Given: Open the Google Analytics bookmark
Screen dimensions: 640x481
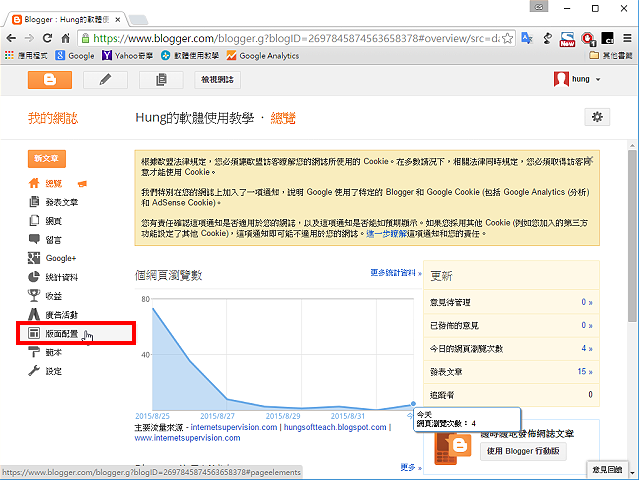Looking at the screenshot, I should [x=263, y=56].
